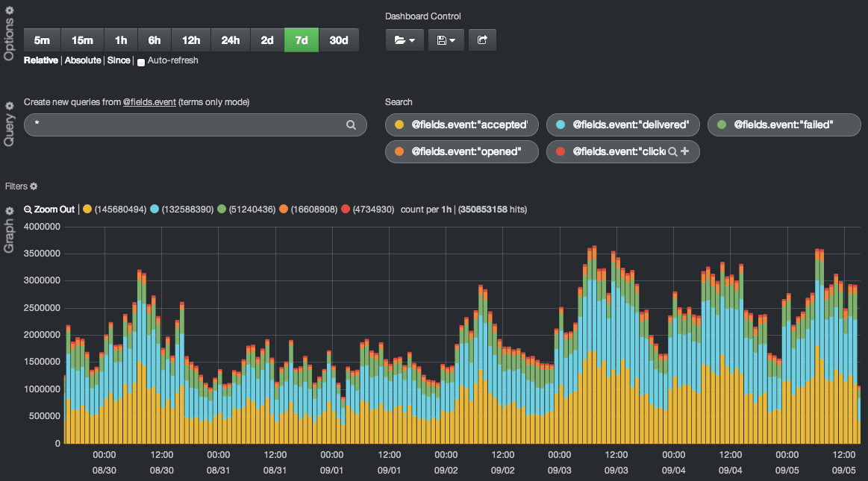This screenshot has width=868, height=481.
Task: Select the @fields.event:"opened" query text
Action: pos(466,151)
